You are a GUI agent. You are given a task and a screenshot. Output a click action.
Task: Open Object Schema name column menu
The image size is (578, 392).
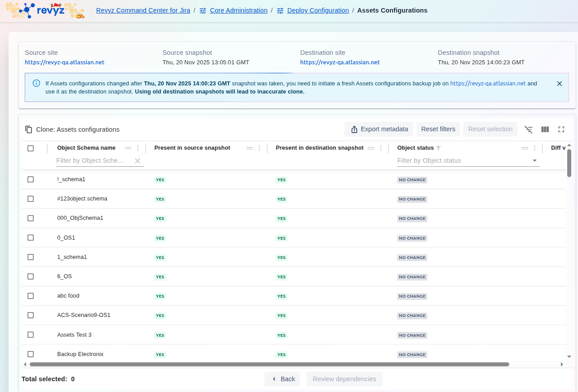[138, 148]
